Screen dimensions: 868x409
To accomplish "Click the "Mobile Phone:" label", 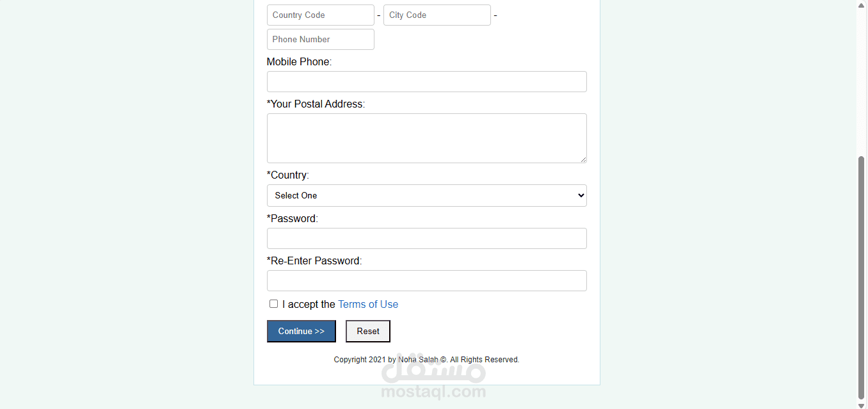I will tap(300, 62).
